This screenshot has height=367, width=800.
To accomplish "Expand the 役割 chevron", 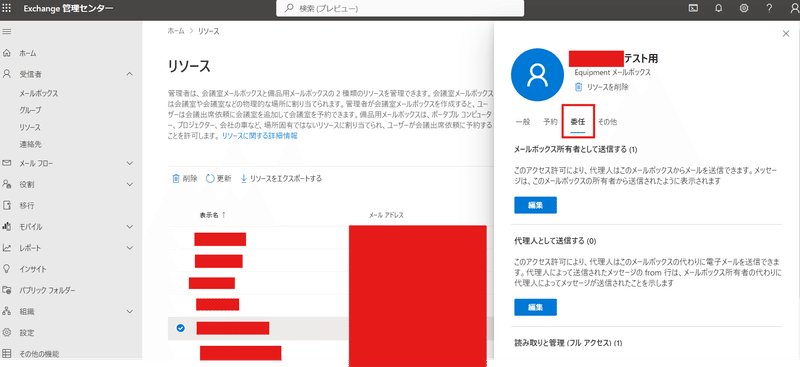I will pos(130,184).
